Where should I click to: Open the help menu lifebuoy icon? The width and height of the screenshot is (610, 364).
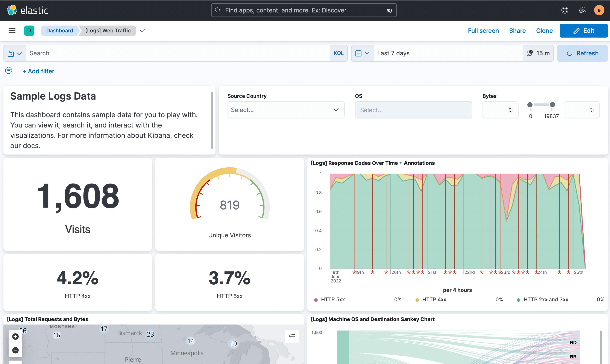coord(565,10)
